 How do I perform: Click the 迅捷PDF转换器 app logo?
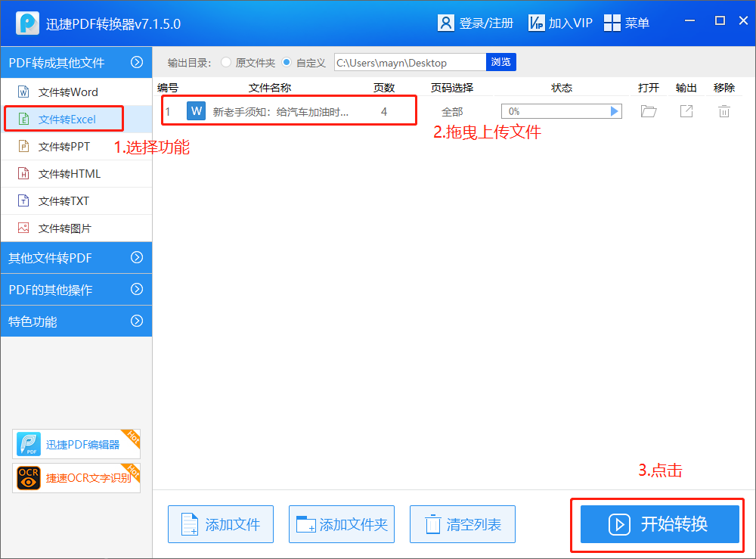tap(27, 23)
